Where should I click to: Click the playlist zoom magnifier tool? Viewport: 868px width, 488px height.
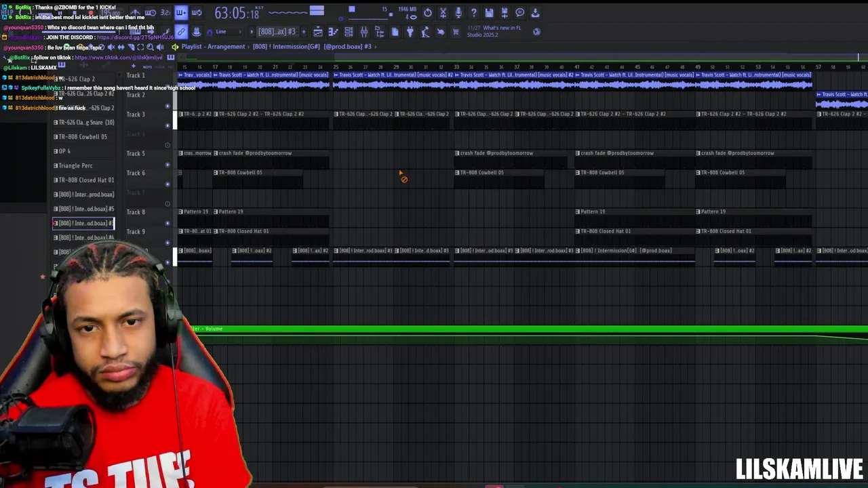tap(151, 47)
